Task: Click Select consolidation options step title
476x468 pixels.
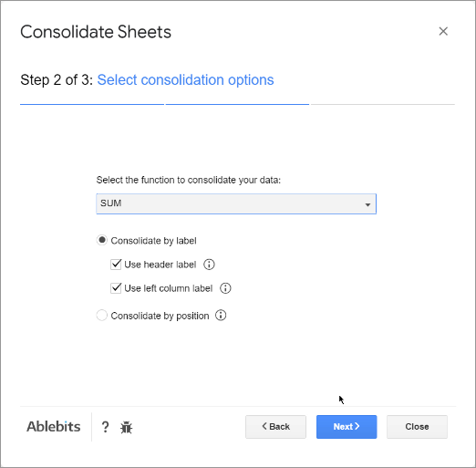Action: [185, 80]
